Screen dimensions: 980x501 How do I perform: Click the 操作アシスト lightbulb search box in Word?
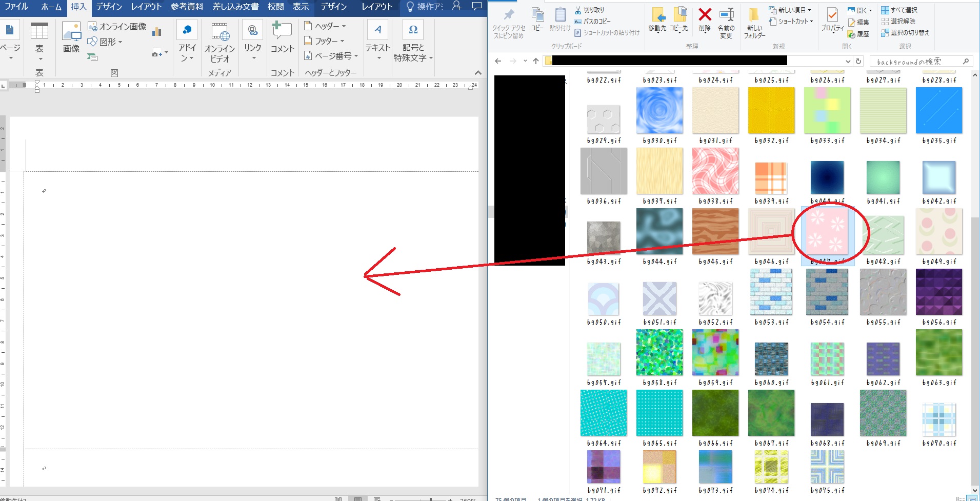click(x=424, y=7)
